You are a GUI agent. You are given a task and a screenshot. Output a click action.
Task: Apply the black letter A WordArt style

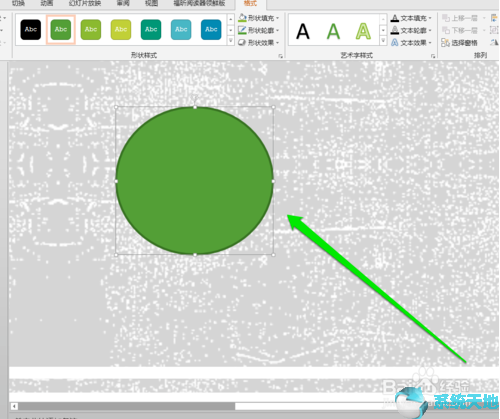point(303,32)
